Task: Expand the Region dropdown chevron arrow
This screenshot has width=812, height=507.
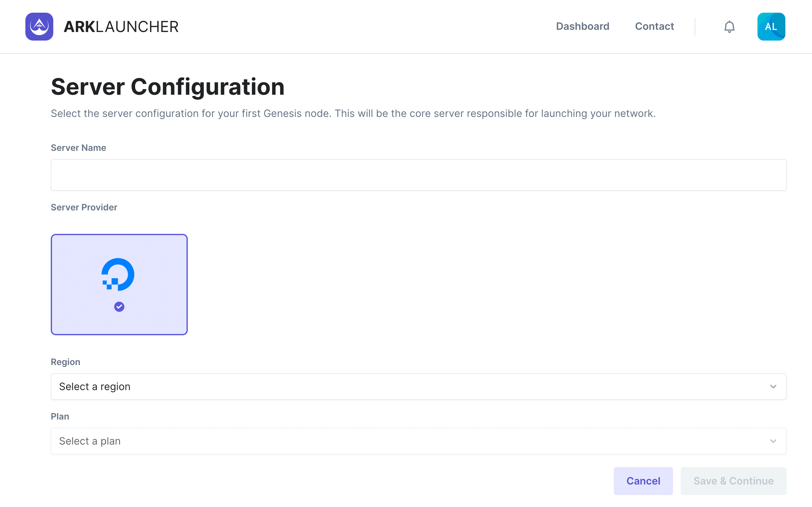Action: [773, 387]
